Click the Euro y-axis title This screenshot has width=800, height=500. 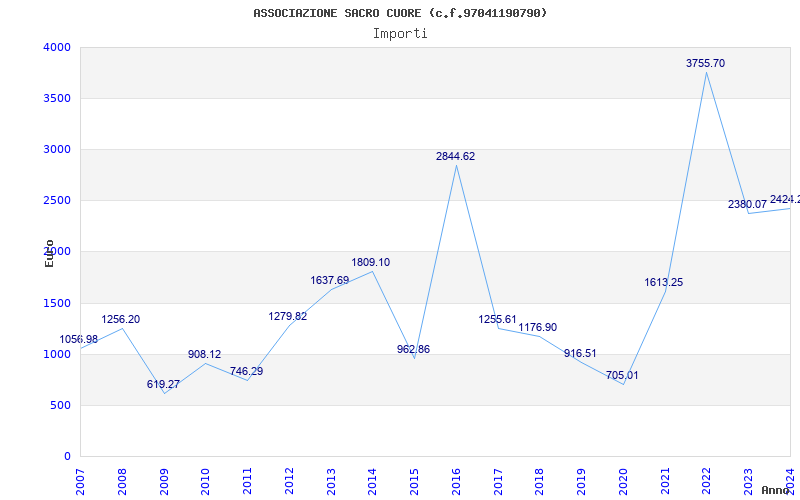tap(49, 254)
